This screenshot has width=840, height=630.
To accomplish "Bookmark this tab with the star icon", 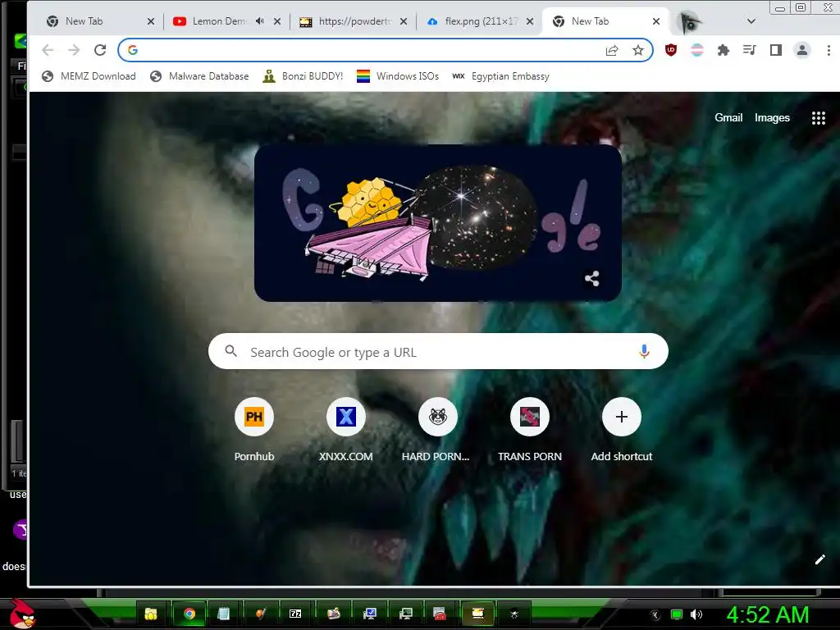I will (x=638, y=50).
